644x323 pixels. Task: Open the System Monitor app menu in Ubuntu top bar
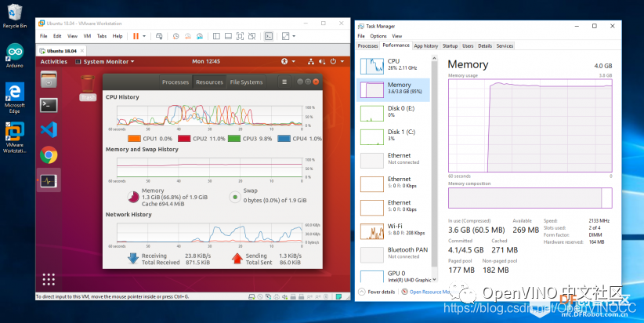click(x=105, y=62)
